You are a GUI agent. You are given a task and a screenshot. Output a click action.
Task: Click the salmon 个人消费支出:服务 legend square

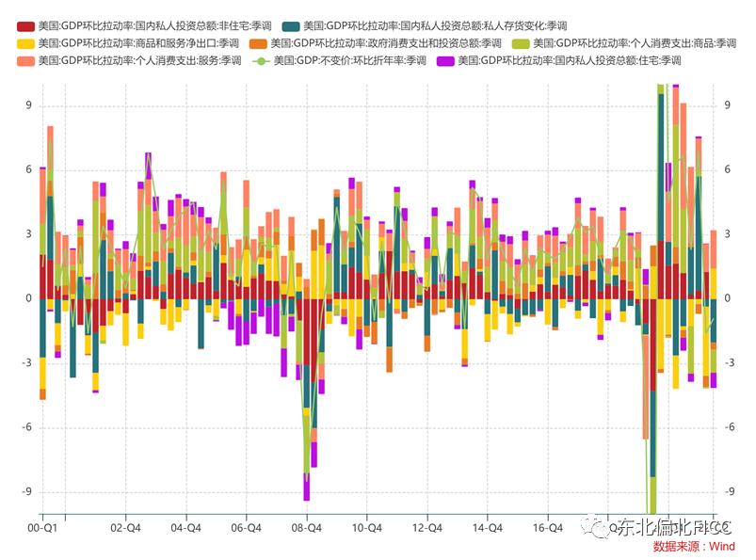tap(26, 64)
